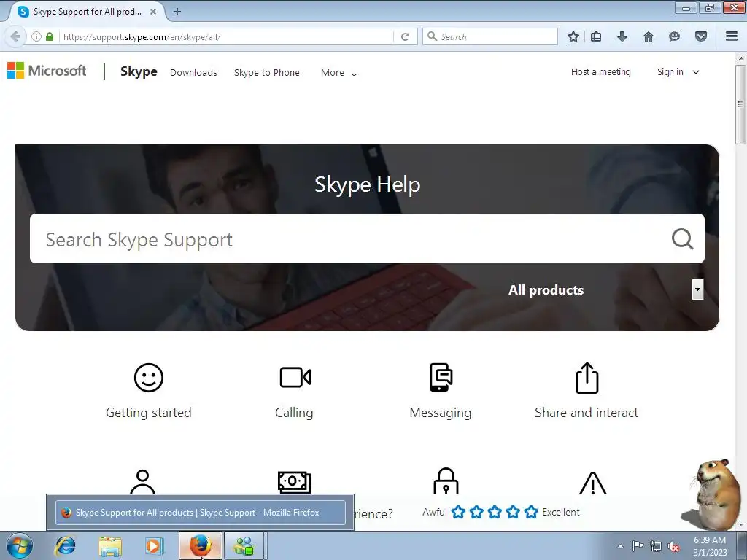Rate three stars in feedback bar
This screenshot has width=747, height=560.
tap(495, 512)
